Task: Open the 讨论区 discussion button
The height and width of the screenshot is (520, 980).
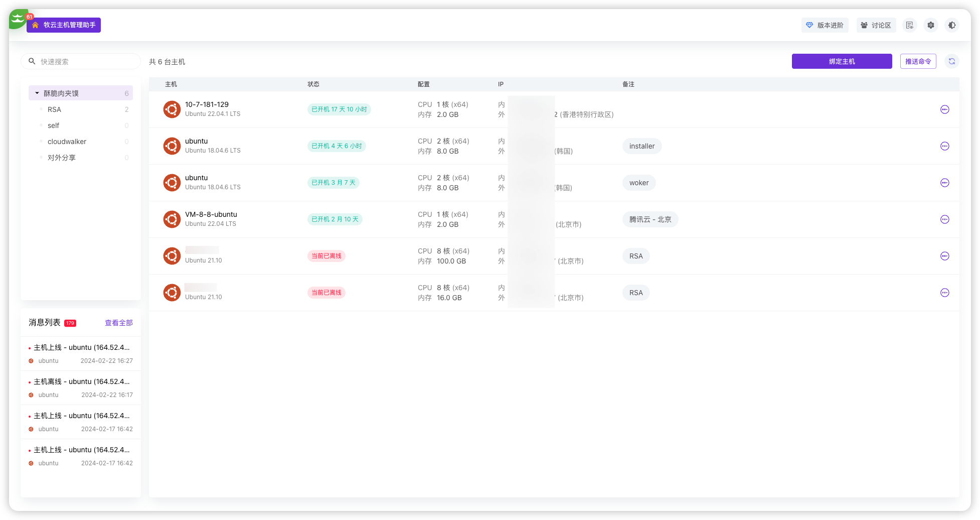Action: click(876, 25)
